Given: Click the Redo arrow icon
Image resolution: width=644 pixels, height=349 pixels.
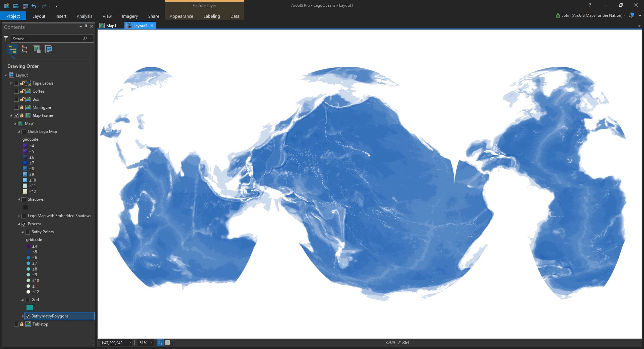Looking at the screenshot, I should point(44,6).
